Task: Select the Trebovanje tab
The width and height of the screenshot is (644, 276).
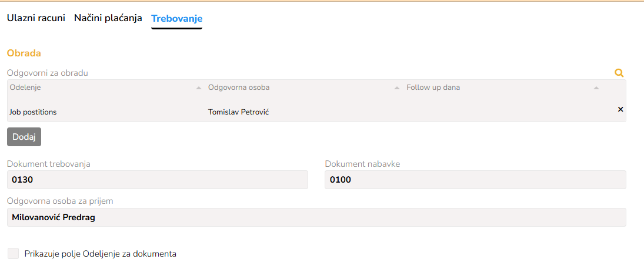Action: [176, 19]
